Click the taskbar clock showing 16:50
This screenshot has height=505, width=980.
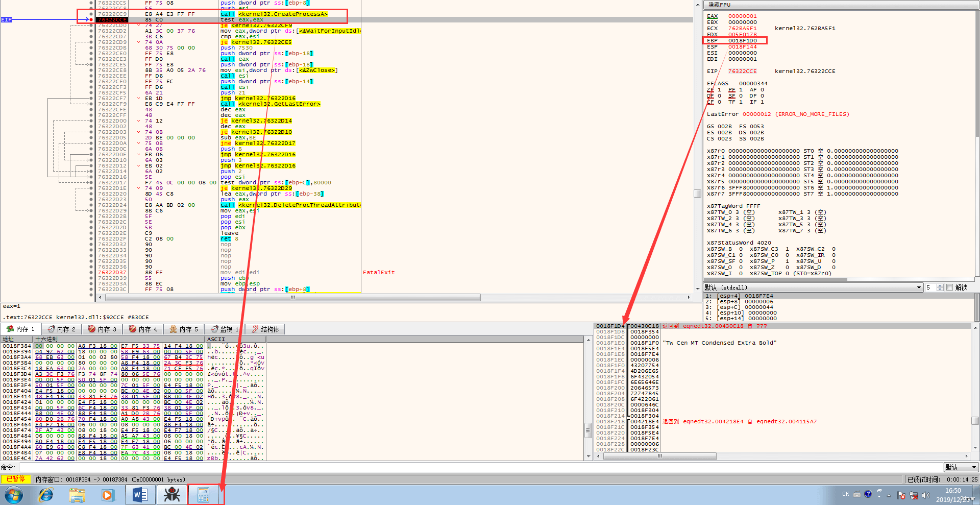pos(952,491)
